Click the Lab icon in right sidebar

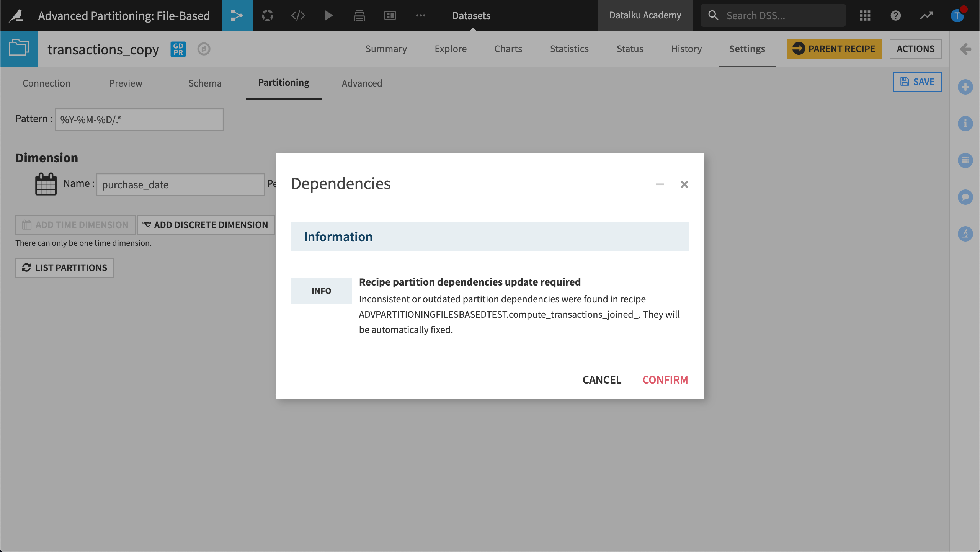click(x=966, y=234)
